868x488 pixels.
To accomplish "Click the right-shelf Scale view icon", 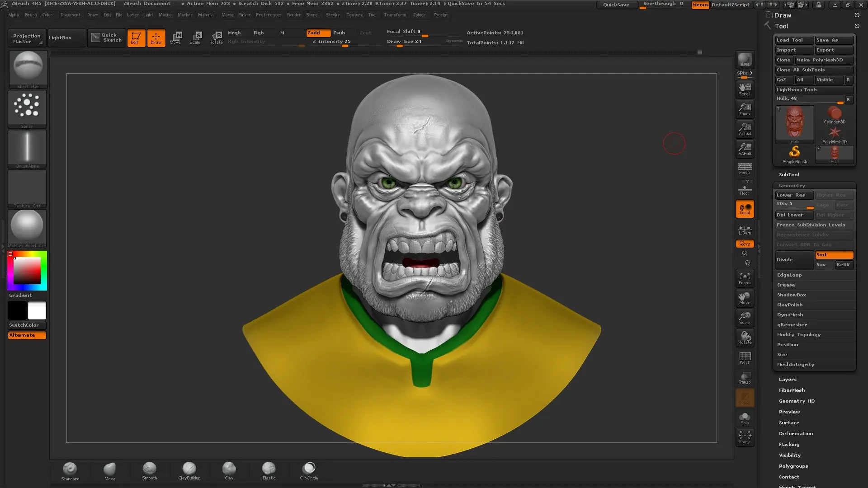I will tap(745, 318).
